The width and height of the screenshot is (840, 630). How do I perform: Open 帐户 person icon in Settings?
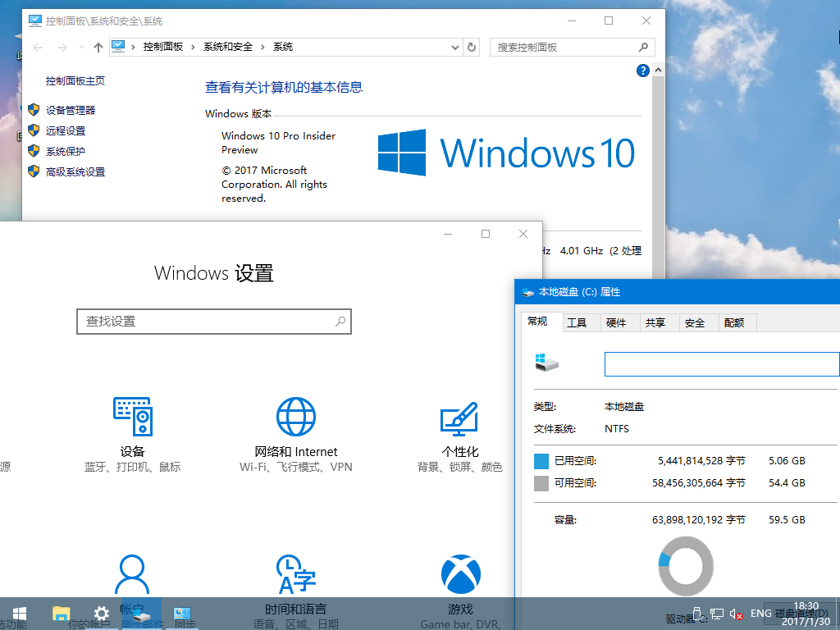point(132,574)
